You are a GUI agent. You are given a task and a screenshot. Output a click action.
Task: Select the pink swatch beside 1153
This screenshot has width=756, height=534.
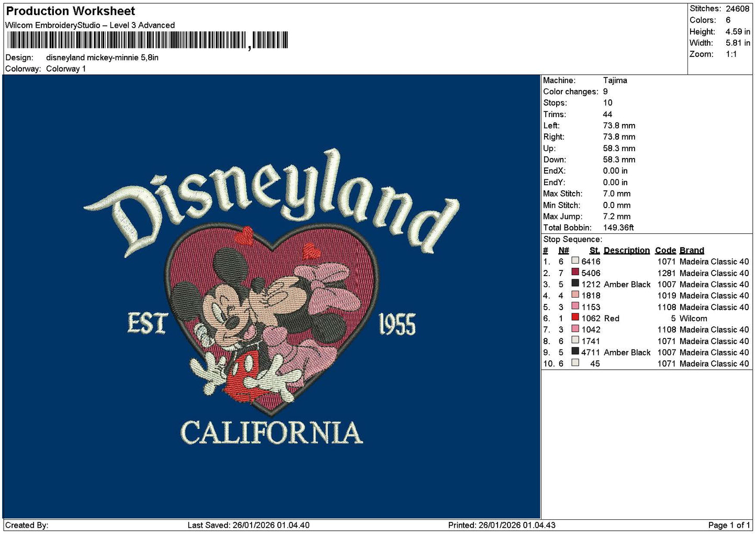coord(575,306)
